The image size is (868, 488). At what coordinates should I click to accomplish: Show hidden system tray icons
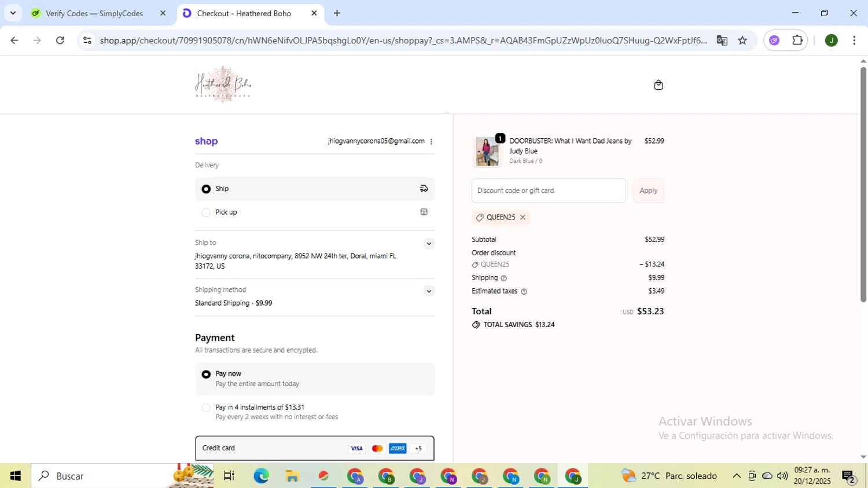[x=736, y=476]
